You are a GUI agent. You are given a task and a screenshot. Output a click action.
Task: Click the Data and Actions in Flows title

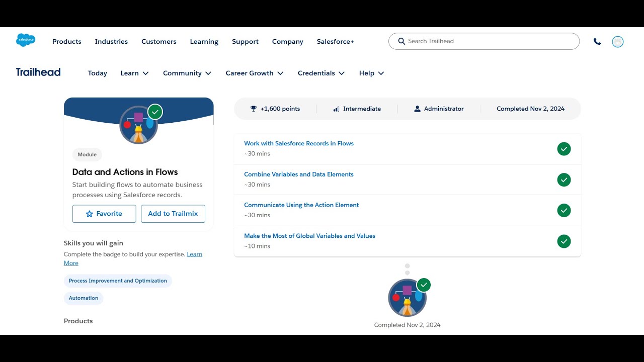(125, 172)
